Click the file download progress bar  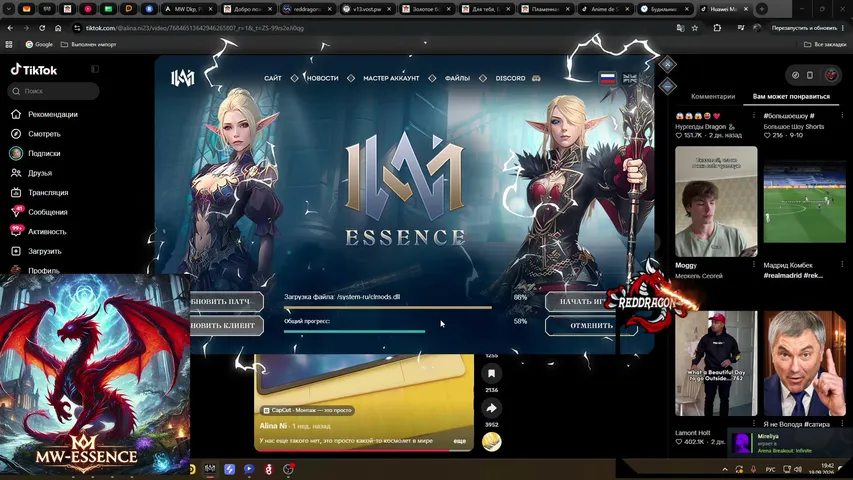pos(387,307)
